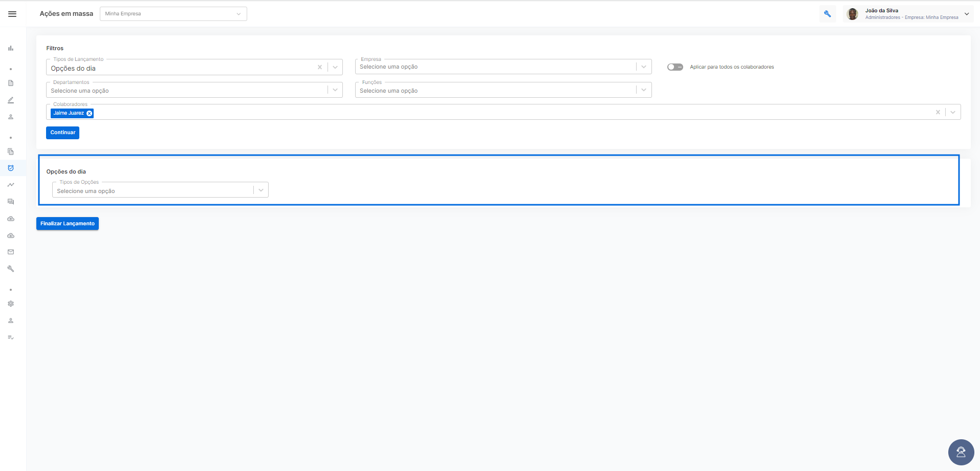Click the checklist icon in the sidebar

(11, 337)
